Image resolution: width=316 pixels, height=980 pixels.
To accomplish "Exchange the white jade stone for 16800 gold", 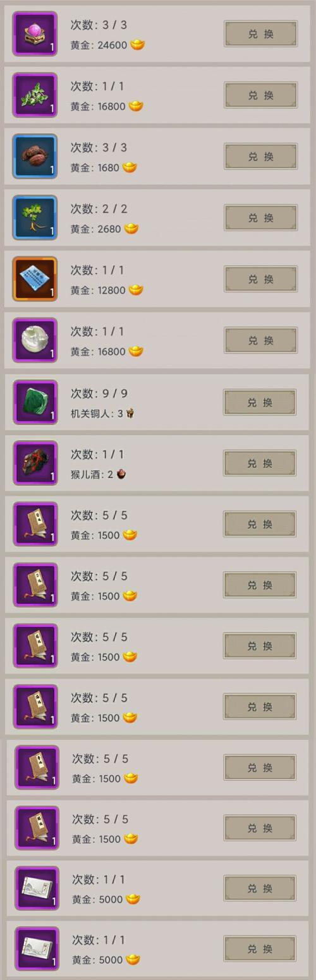I will [260, 340].
